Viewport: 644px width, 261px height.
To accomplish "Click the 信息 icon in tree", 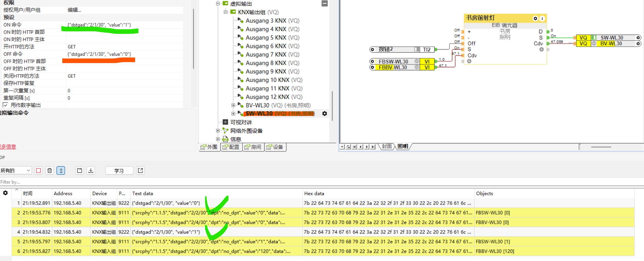I will point(225,139).
